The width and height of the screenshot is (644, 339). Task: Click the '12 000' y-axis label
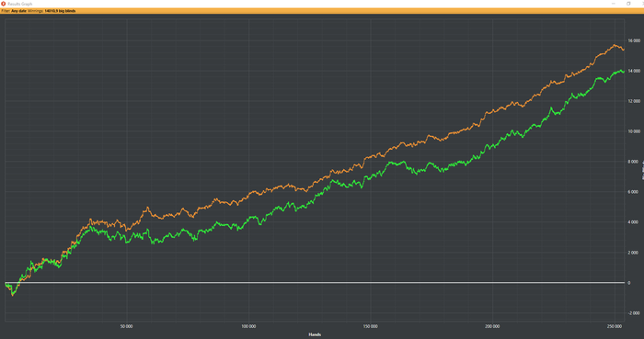pos(634,101)
